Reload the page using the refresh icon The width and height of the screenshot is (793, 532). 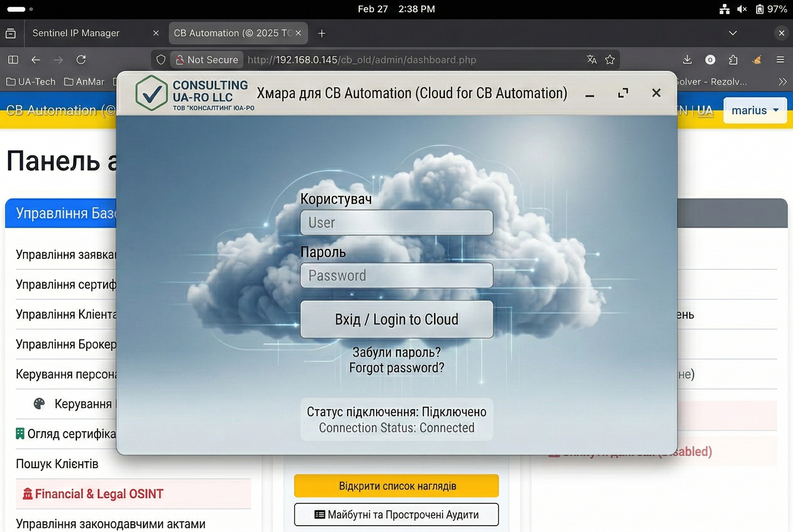point(82,59)
